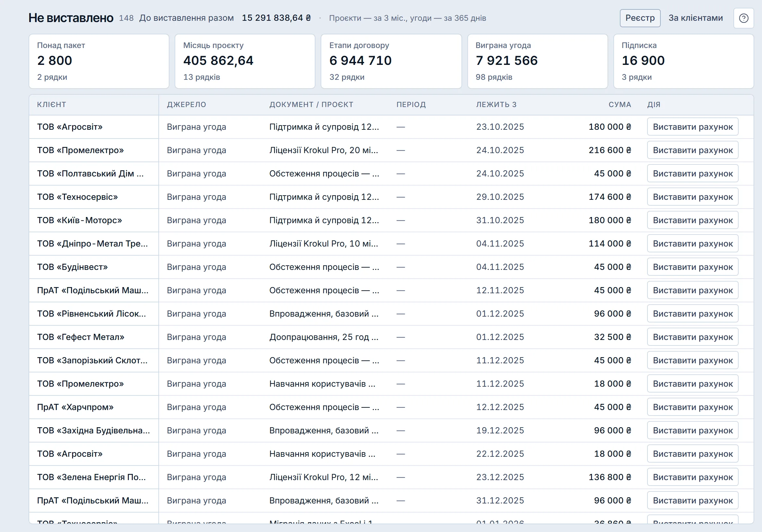The image size is (762, 532).
Task: Issue invoice for ТОВ «Західна Будівельна row
Action: click(x=693, y=430)
